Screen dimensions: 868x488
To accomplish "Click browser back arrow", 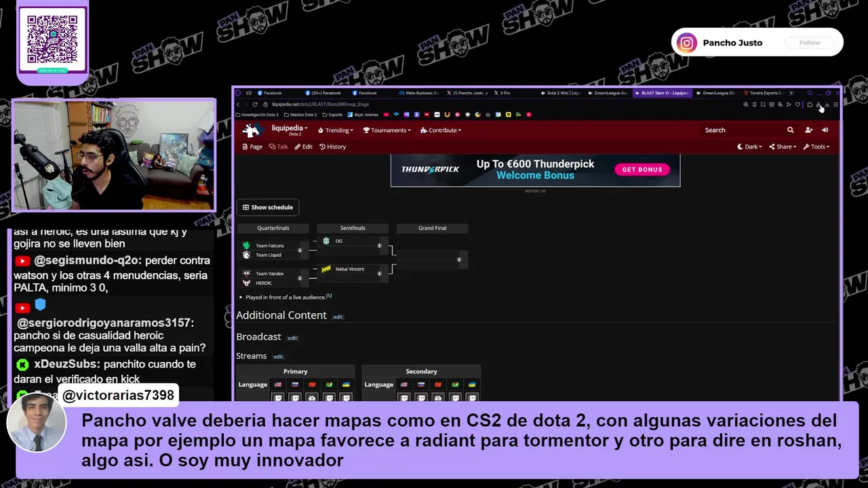I will tap(238, 104).
